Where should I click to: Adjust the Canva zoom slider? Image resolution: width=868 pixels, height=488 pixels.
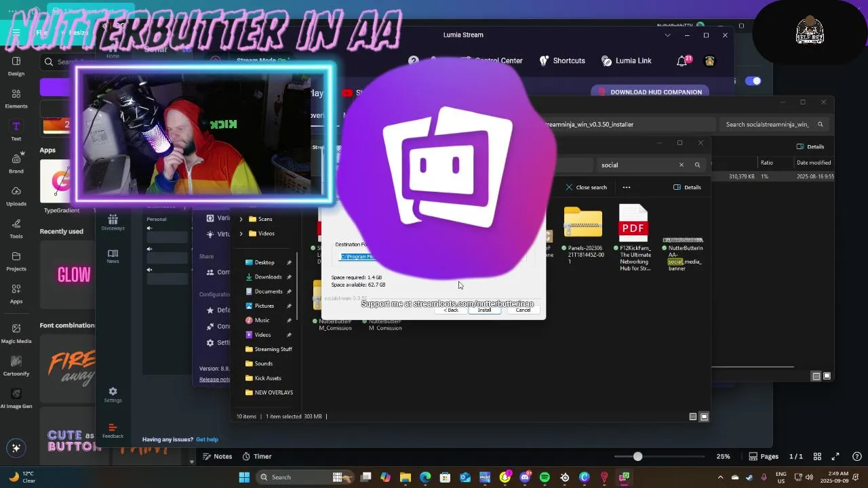coord(637,457)
